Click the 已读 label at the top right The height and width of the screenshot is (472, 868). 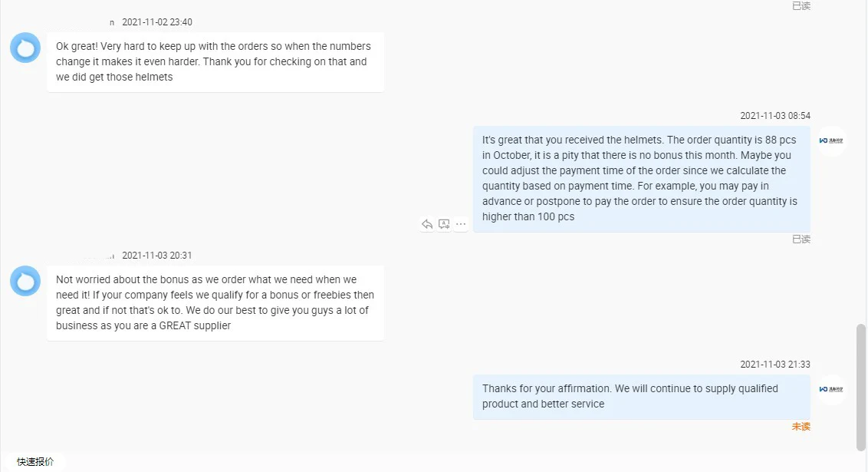click(801, 6)
